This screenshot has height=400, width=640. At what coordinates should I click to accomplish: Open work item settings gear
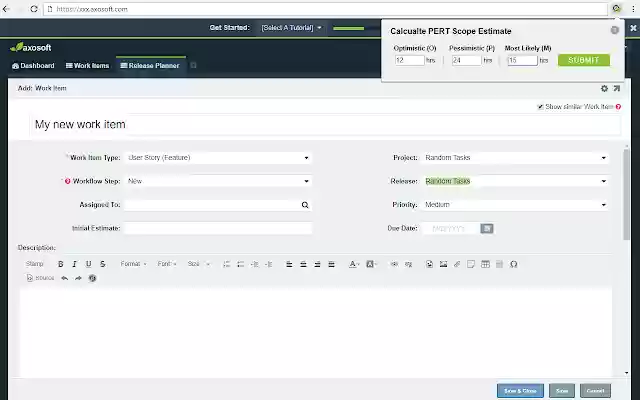click(604, 88)
